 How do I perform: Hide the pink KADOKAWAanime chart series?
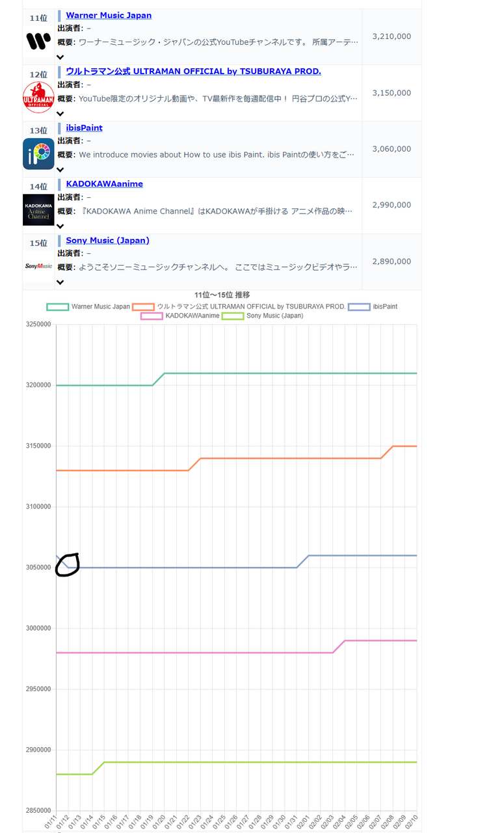coord(152,316)
